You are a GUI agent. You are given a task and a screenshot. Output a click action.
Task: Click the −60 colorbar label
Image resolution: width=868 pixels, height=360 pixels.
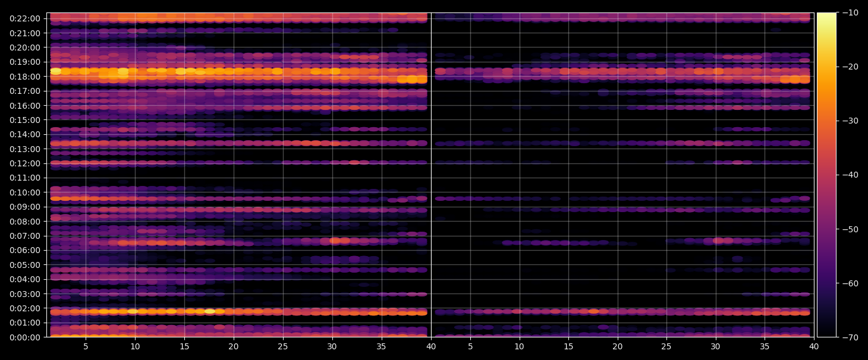pyautogui.click(x=850, y=283)
